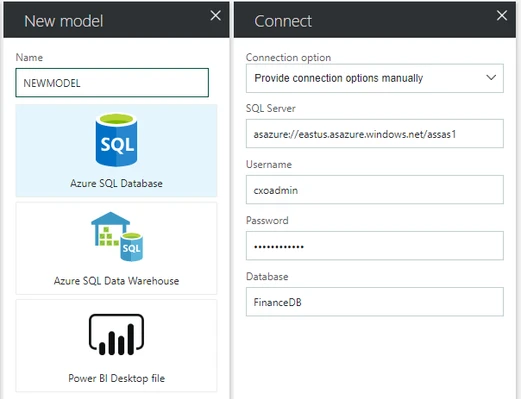Click the Password label text
Screen dimensions: 521x399
tap(267, 220)
